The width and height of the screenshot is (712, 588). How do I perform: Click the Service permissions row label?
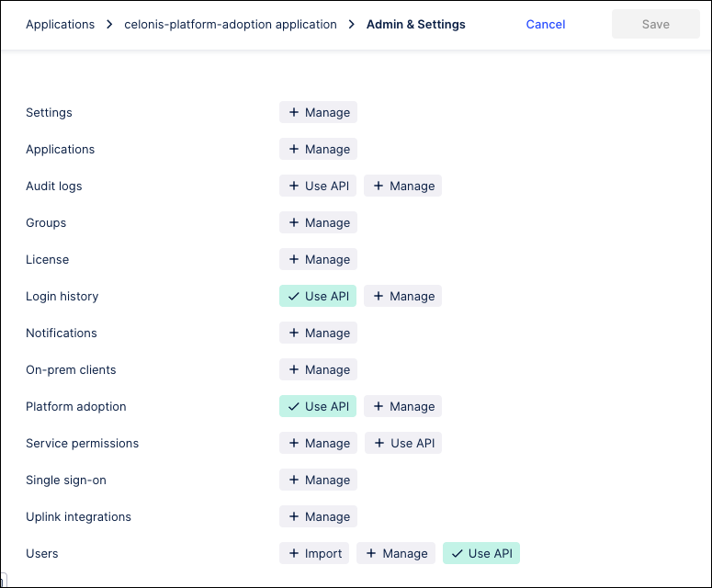pos(82,443)
